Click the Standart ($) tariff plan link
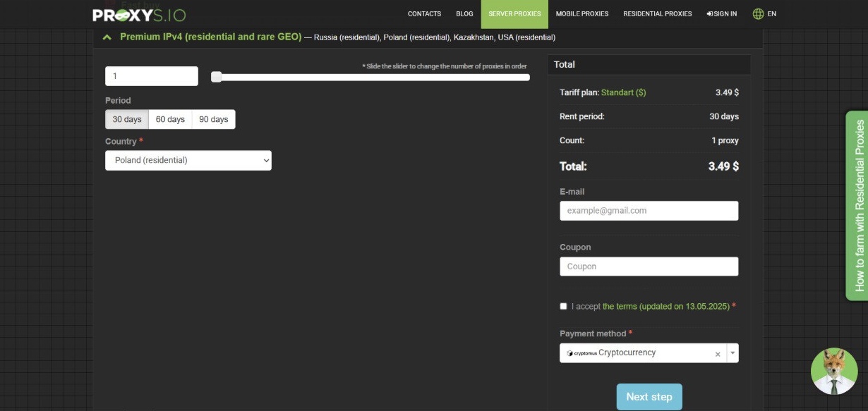Viewport: 868px width, 411px height. click(623, 92)
